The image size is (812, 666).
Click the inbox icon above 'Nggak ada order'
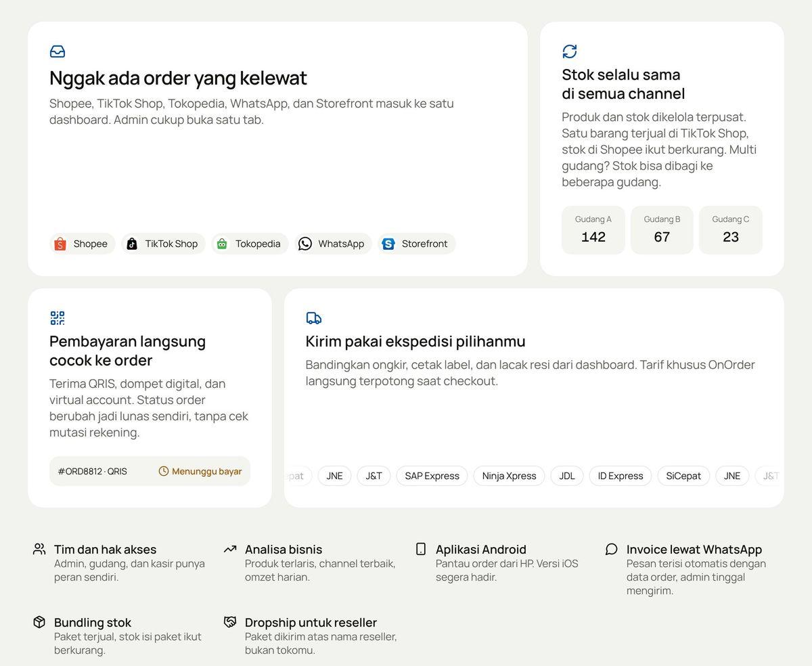58,51
